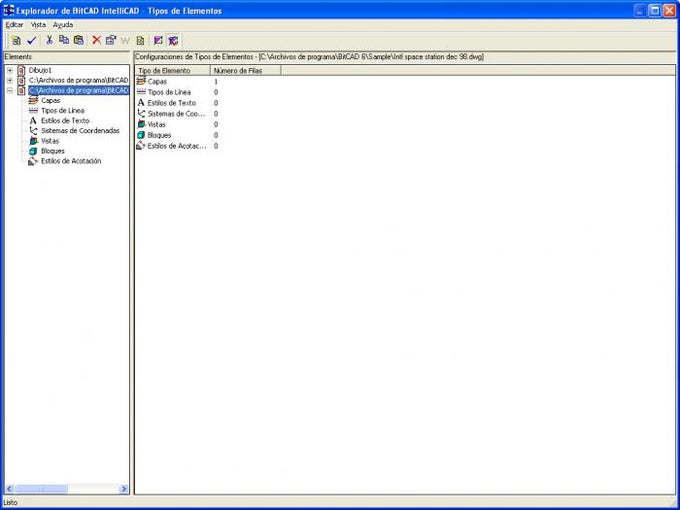Select Capas in the left tree
This screenshot has height=510, width=680.
click(x=50, y=101)
